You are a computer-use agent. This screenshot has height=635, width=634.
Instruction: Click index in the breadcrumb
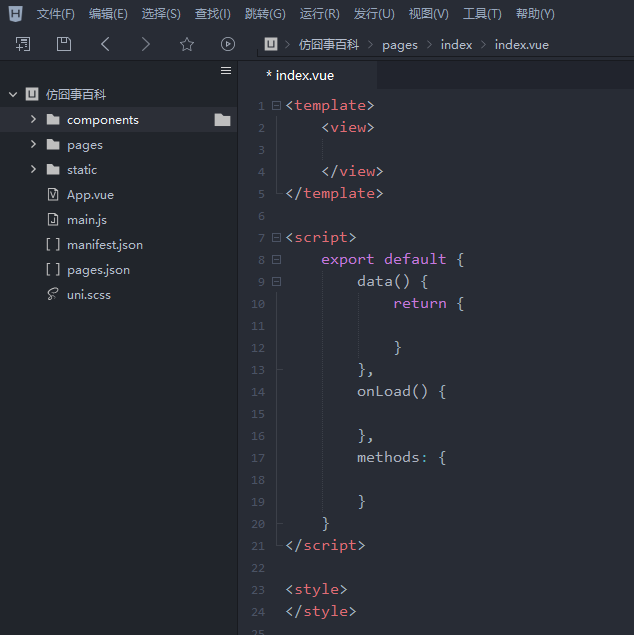(x=456, y=45)
